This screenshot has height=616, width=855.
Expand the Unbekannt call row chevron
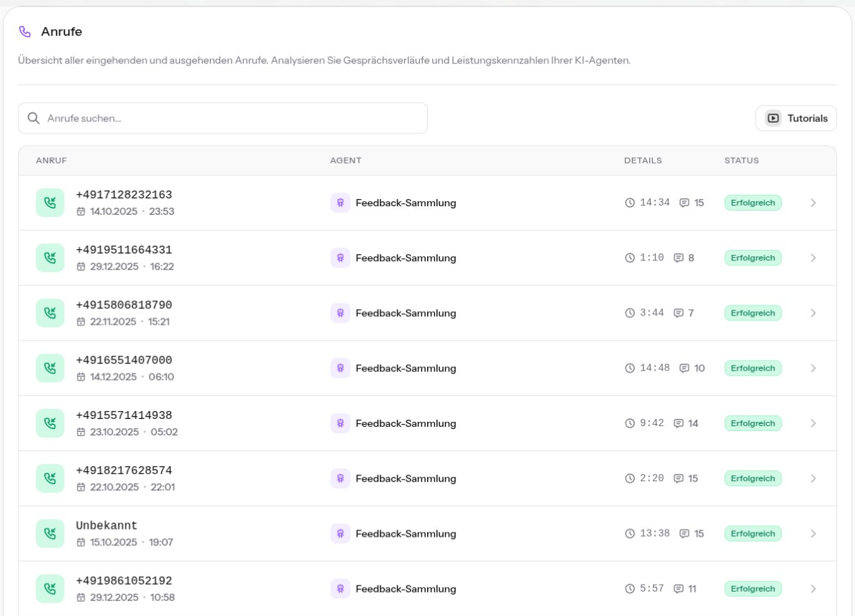coord(813,534)
